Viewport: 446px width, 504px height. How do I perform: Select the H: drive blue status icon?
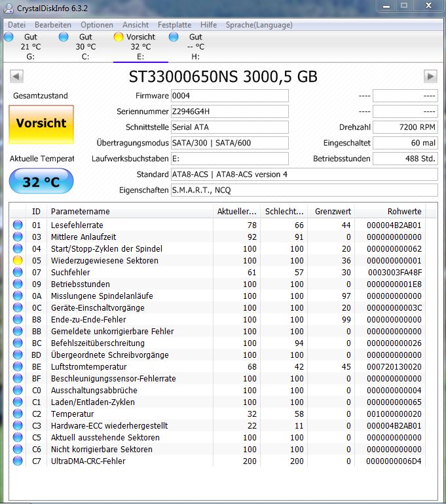point(174,37)
